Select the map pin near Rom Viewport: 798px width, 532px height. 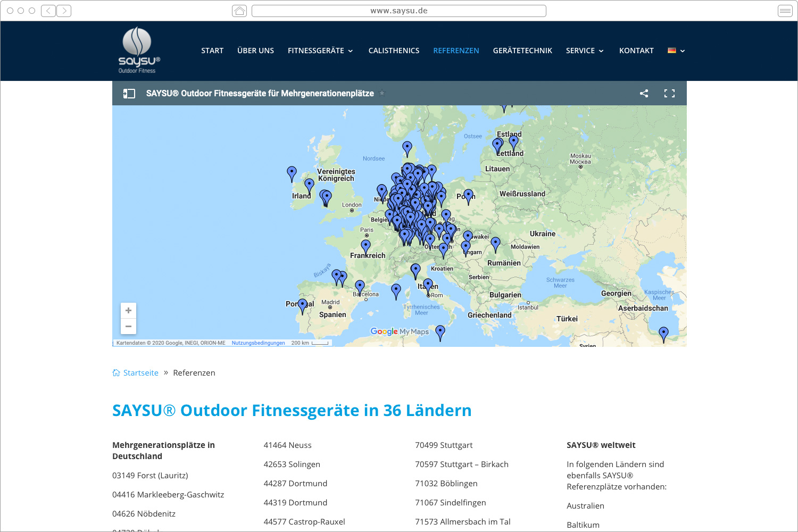(428, 286)
